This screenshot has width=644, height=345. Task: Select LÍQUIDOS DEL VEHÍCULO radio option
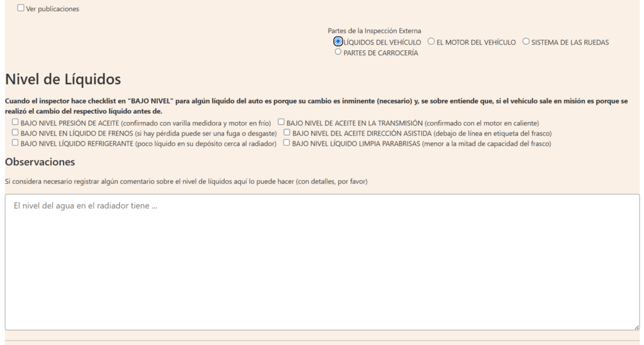point(338,41)
